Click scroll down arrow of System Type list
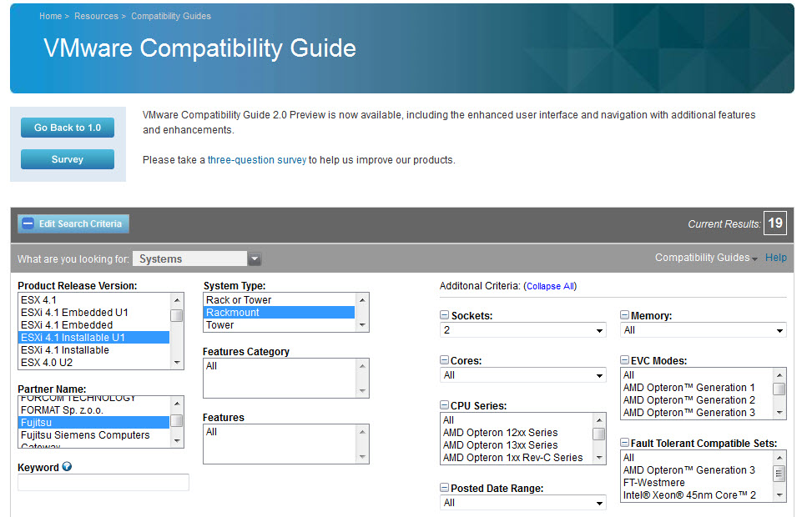 (362, 325)
